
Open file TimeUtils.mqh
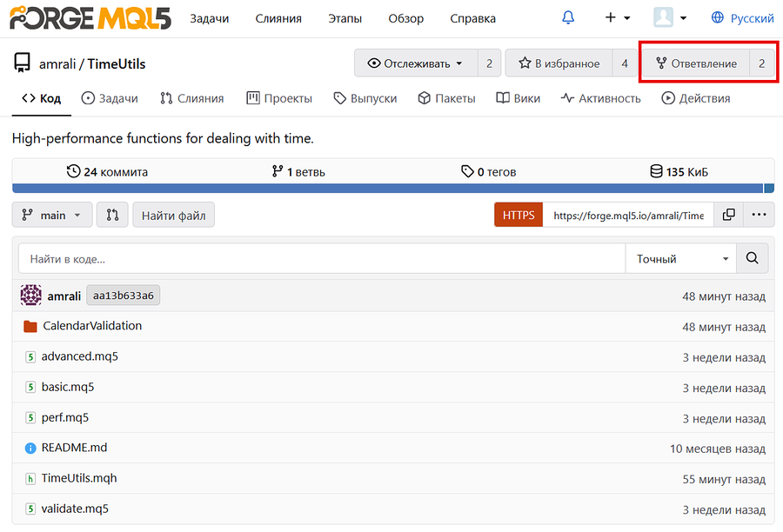tap(79, 478)
